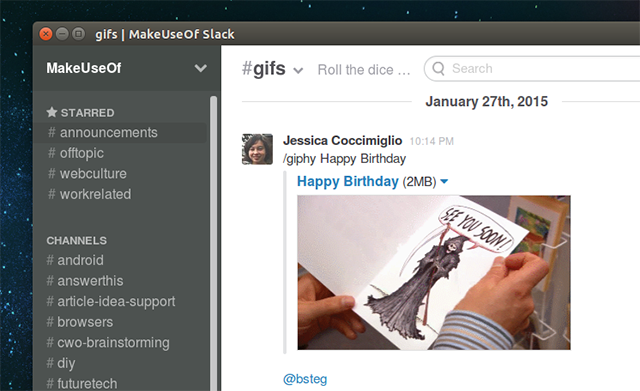Open the grim reaper GIF image
Screen dimensions: 640x391
[434, 272]
